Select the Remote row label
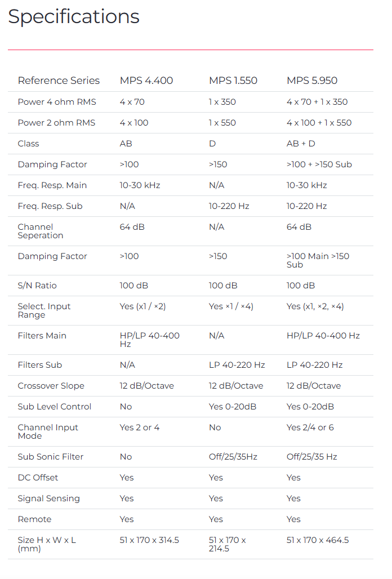The image size is (392, 579). (34, 519)
